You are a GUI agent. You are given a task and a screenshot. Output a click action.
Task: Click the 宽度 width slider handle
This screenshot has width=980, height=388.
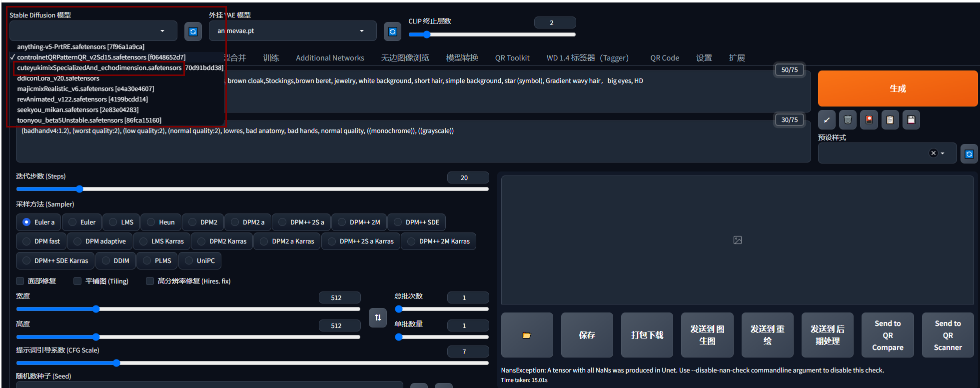96,309
